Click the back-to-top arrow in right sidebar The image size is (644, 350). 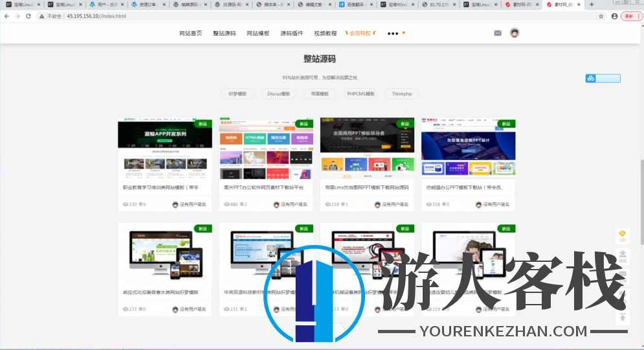(x=622, y=318)
